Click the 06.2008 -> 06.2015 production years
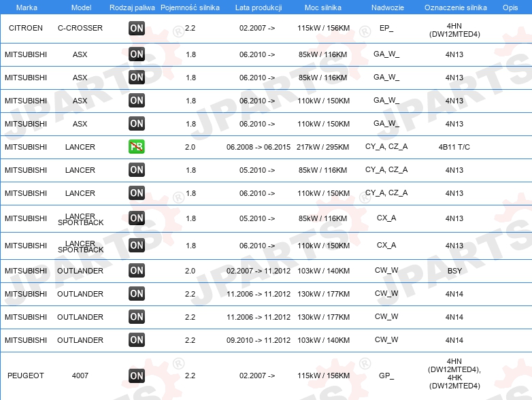532x400 pixels. click(259, 147)
